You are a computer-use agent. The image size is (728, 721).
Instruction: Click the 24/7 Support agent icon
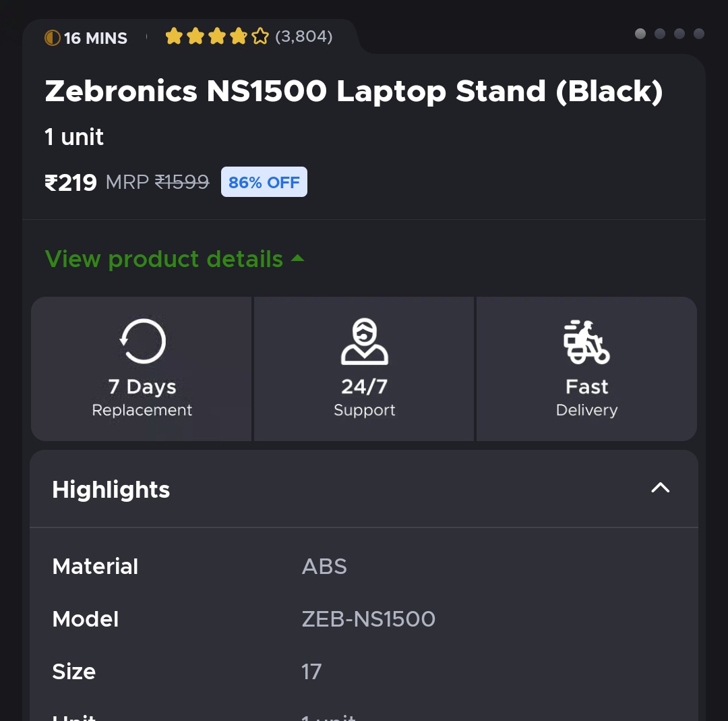pos(364,341)
